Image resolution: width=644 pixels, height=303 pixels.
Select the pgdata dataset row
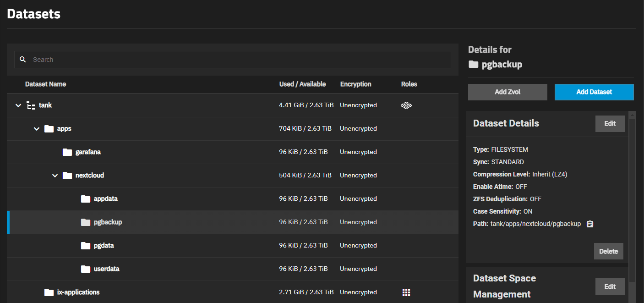tap(183, 245)
